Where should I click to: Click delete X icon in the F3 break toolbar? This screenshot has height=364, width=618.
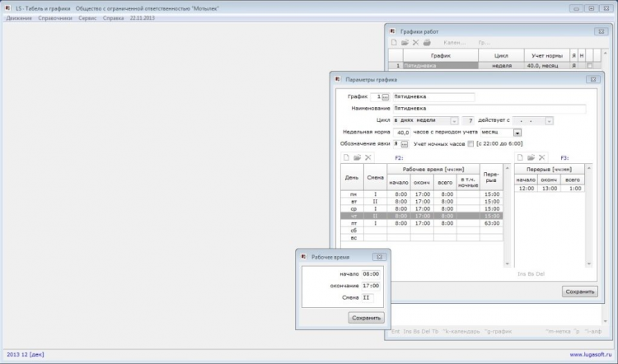click(542, 157)
